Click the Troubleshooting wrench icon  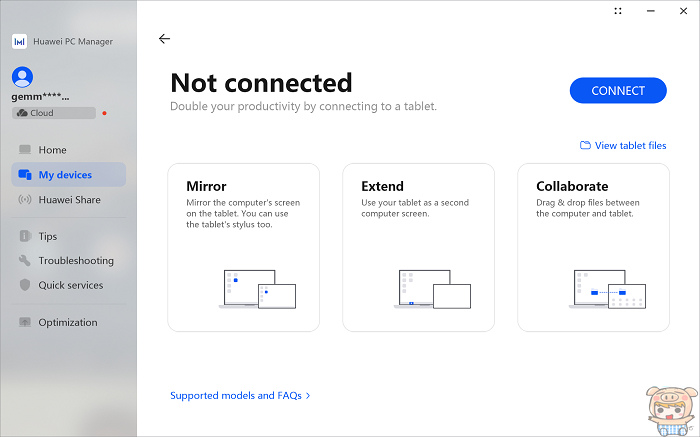pos(25,261)
